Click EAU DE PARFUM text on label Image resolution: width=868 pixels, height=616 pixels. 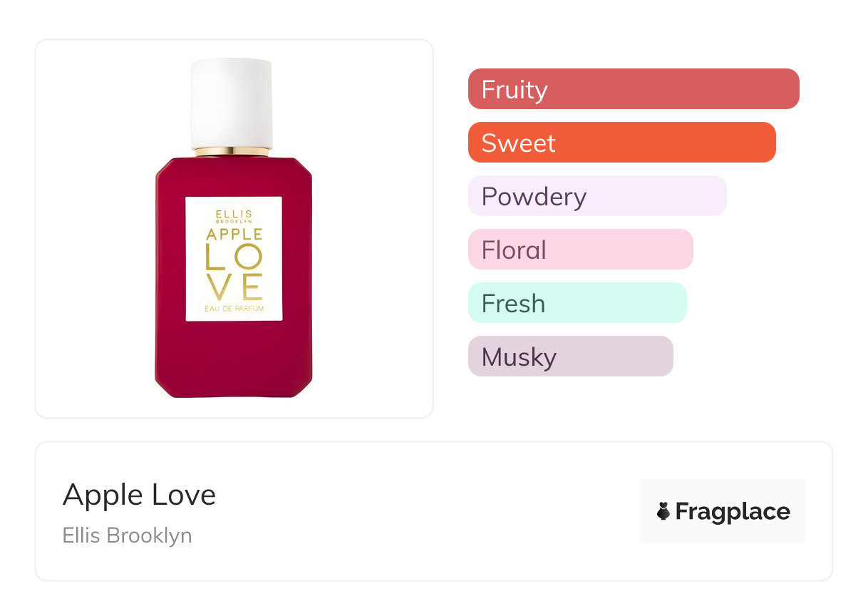(234, 308)
